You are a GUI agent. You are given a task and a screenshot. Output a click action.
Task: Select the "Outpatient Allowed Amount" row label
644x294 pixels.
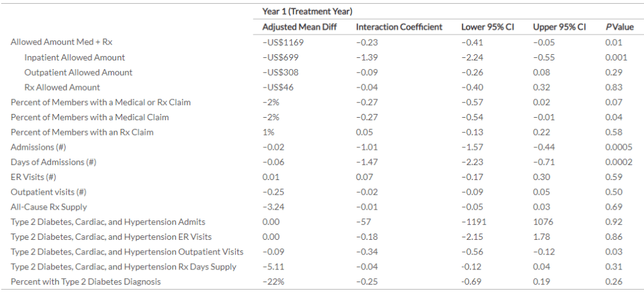pyautogui.click(x=78, y=72)
